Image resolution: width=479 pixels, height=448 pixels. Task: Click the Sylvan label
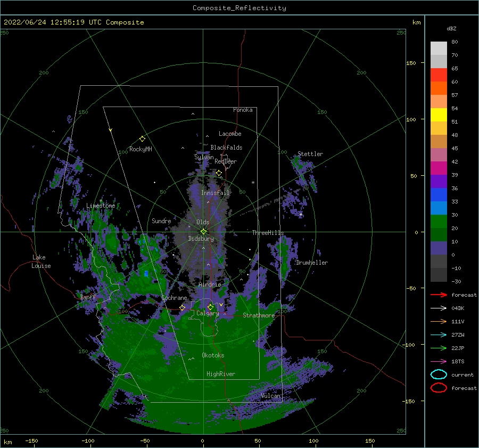pos(204,157)
